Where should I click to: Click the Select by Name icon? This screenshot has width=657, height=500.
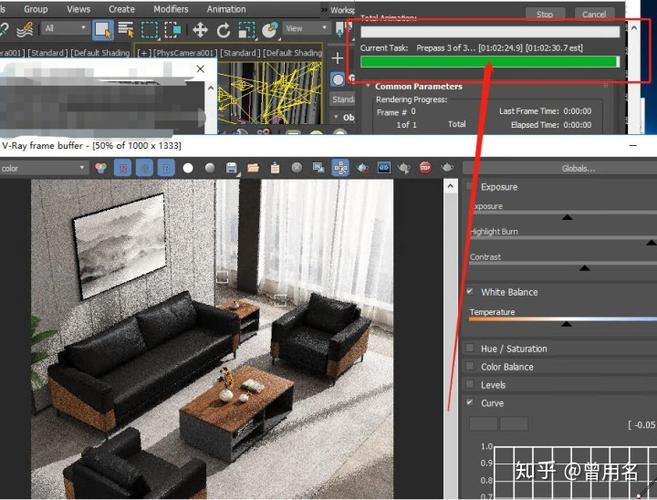126,30
